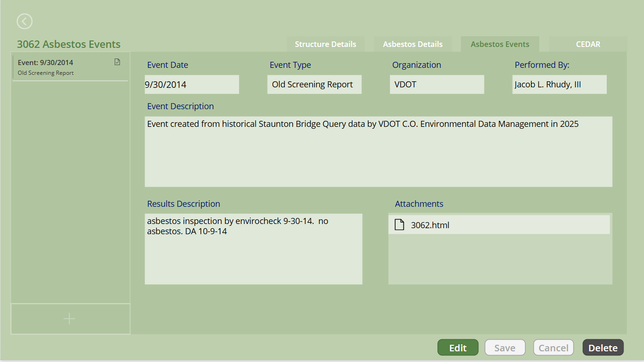Click the document icon beside Event: 9/30/2014
This screenshot has height=362, width=644.
(x=117, y=62)
